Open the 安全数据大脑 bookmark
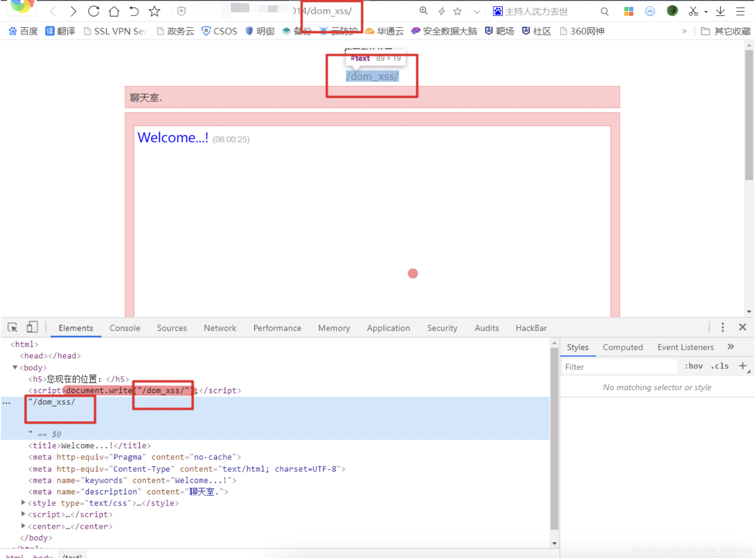Screen dimensions: 756x558 (444, 31)
